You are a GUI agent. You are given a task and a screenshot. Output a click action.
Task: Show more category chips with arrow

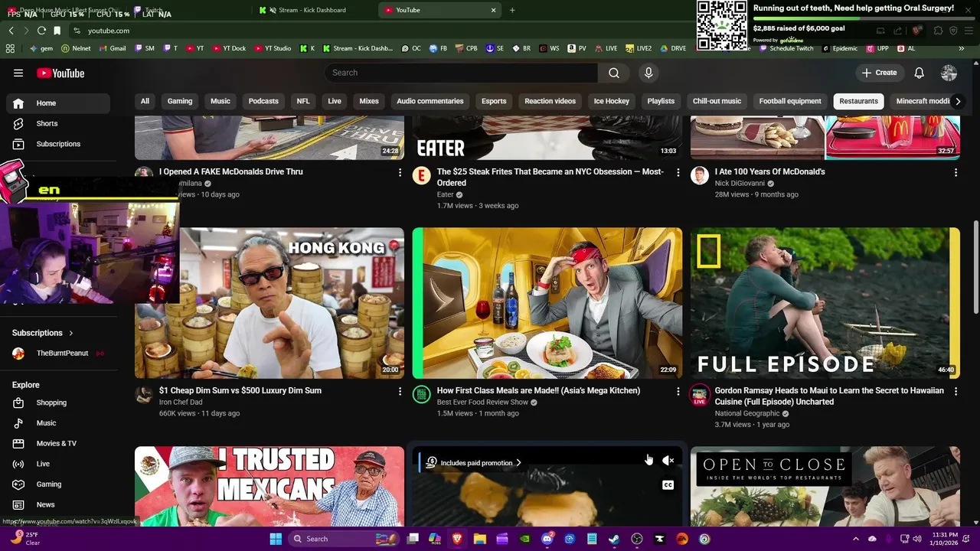click(957, 101)
